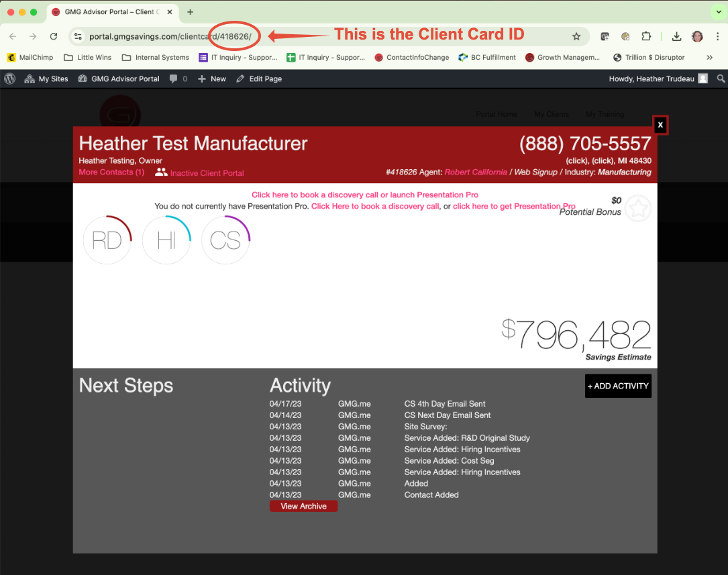Open Chrome profile avatar
728x575 pixels.
coord(697,36)
